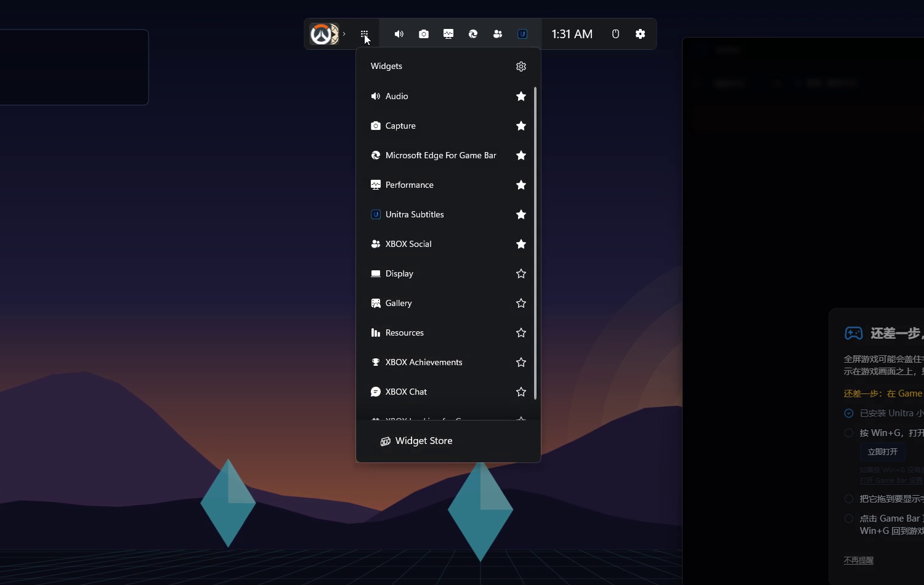The height and width of the screenshot is (585, 924).
Task: Open Xbox Social people icon in bar
Action: click(x=498, y=34)
